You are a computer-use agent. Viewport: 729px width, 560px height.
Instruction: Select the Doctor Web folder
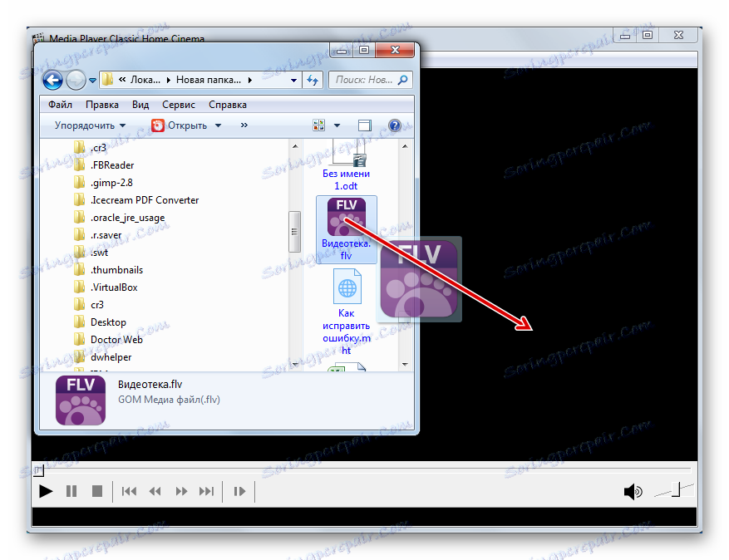tap(116, 340)
